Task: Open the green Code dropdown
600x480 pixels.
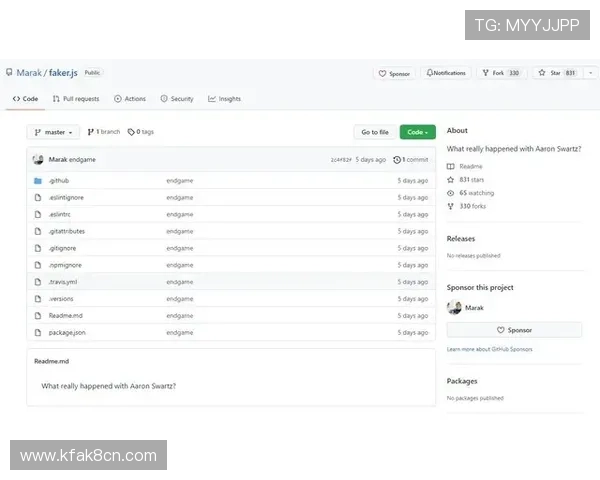Action: click(x=417, y=132)
